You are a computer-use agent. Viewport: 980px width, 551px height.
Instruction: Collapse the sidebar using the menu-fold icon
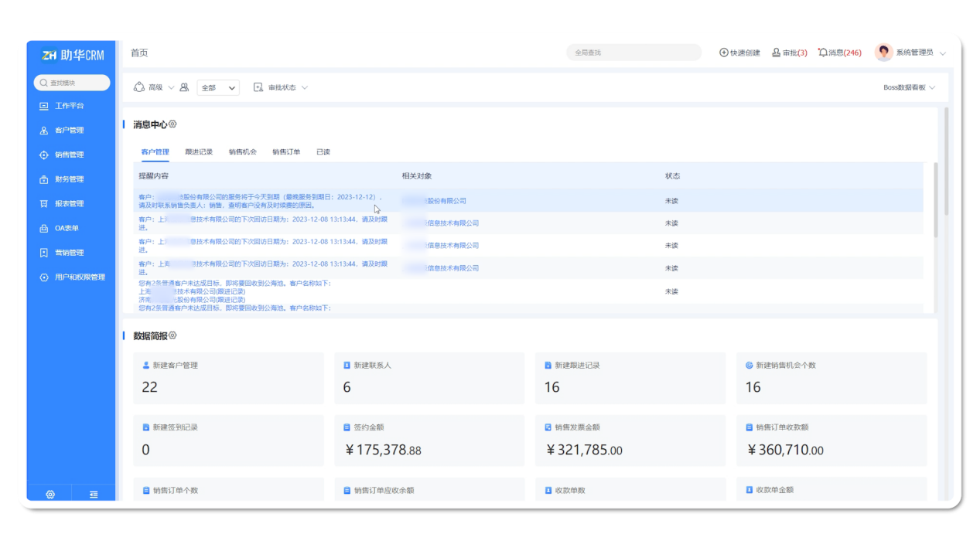pos(94,495)
